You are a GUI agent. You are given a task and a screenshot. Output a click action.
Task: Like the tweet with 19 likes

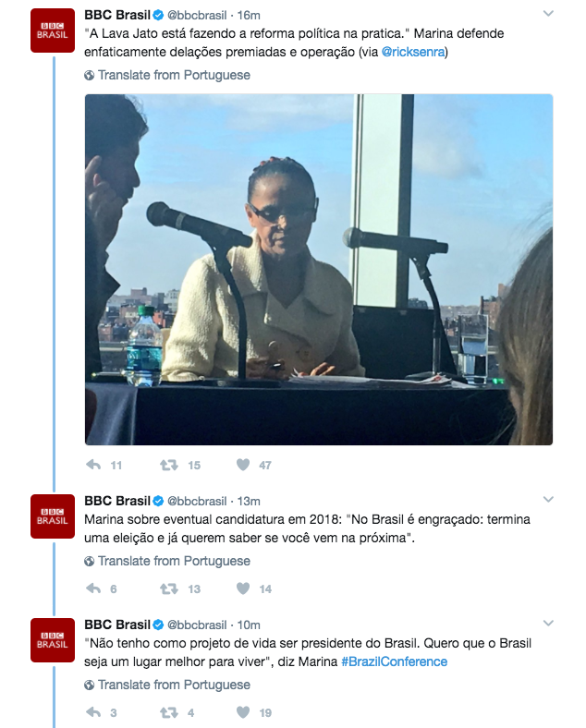click(243, 712)
